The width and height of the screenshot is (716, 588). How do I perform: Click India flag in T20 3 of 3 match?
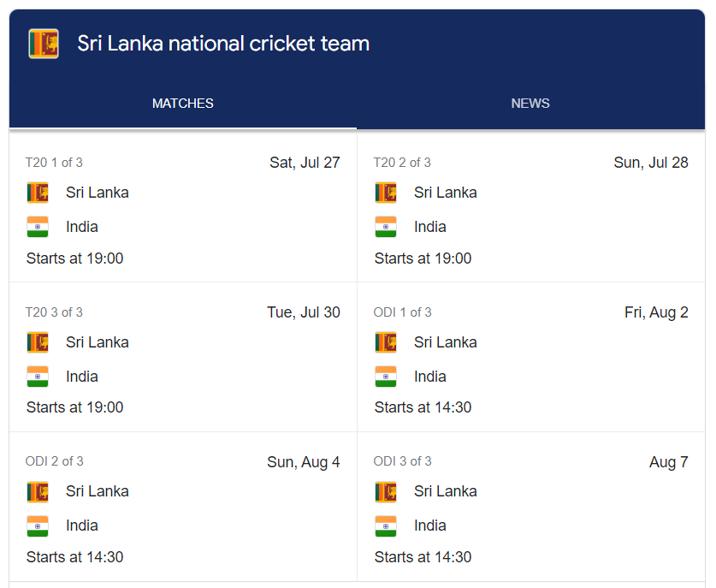(x=38, y=377)
